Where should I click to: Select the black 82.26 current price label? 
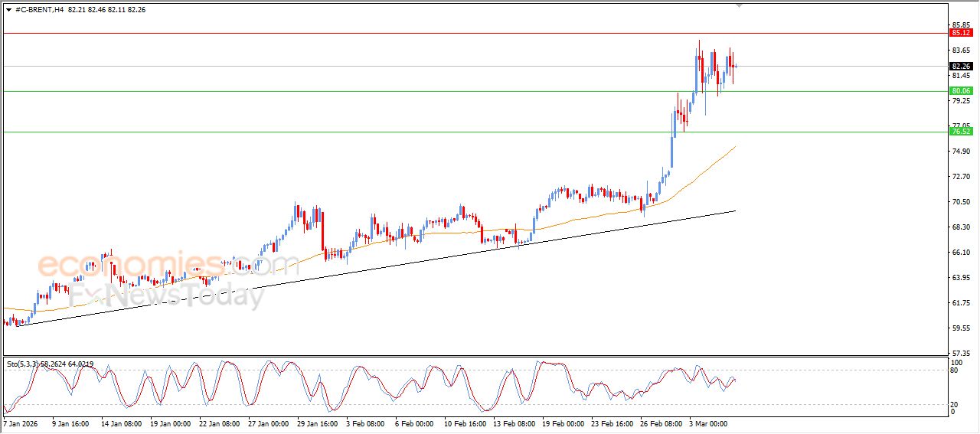(x=960, y=66)
